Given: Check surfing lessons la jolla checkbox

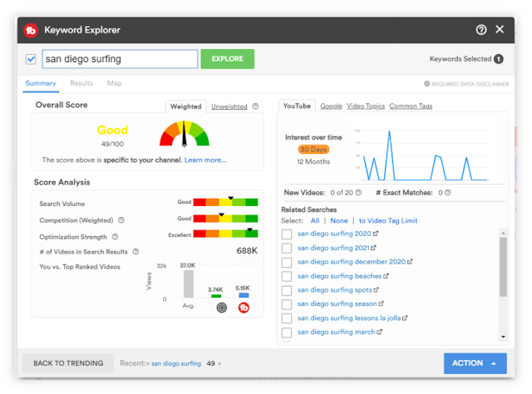Looking at the screenshot, I should [x=287, y=318].
